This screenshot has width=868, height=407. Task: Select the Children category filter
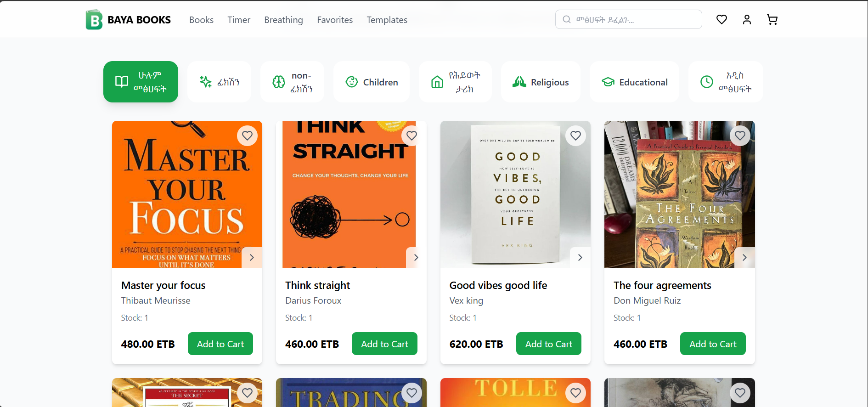coord(372,82)
